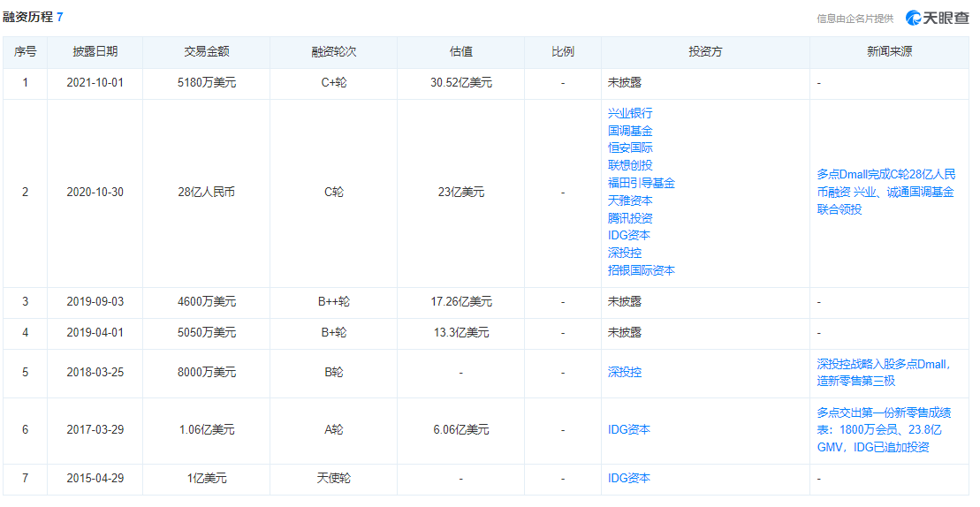The image size is (980, 507).
Task: Click the 投资方 column header
Action: click(x=705, y=52)
